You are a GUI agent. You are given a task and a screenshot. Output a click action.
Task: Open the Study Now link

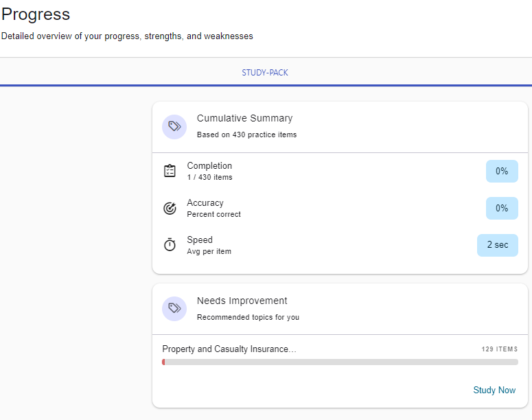(x=494, y=390)
